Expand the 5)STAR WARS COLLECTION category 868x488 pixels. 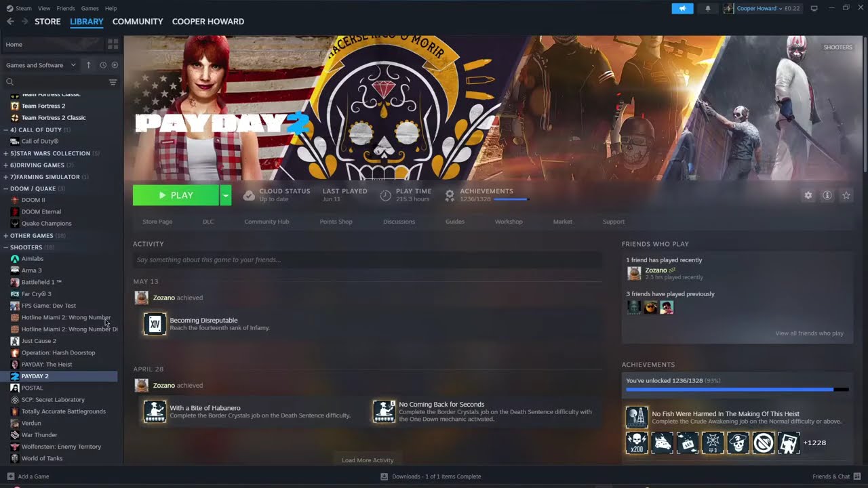(5, 153)
